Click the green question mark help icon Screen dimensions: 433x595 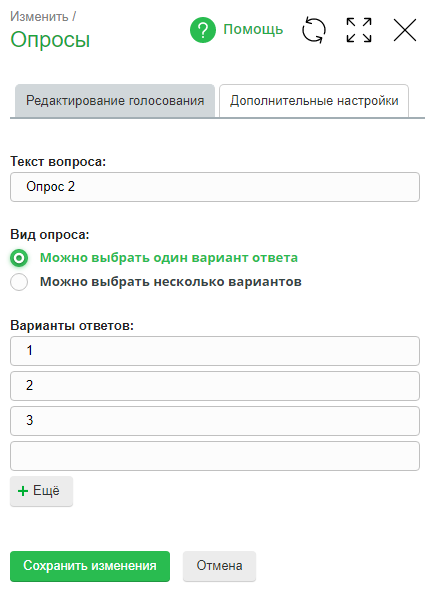(203, 30)
